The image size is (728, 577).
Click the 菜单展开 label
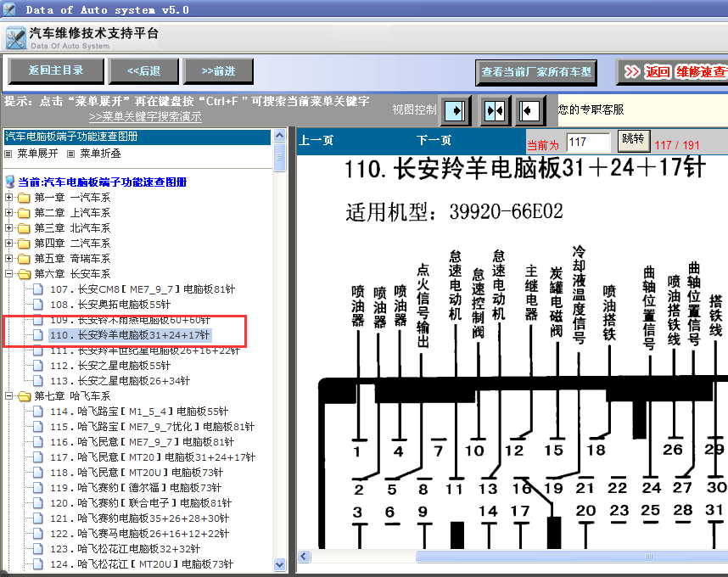pyautogui.click(x=37, y=154)
